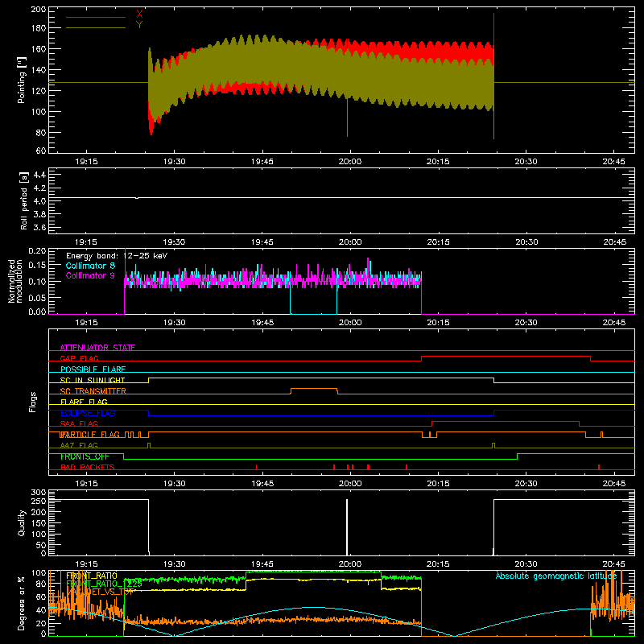Click the 'SAA_FLAG' flag label
644x644 pixels.
point(79,423)
